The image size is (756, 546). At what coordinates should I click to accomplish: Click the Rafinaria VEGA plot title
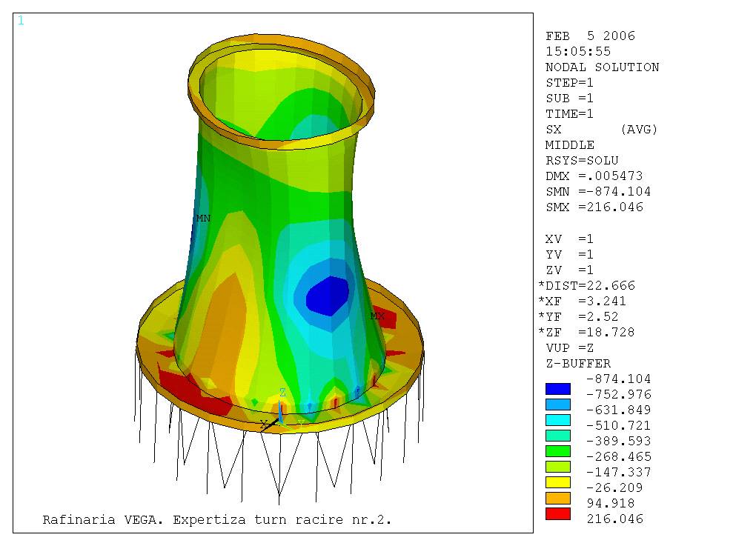[216, 519]
